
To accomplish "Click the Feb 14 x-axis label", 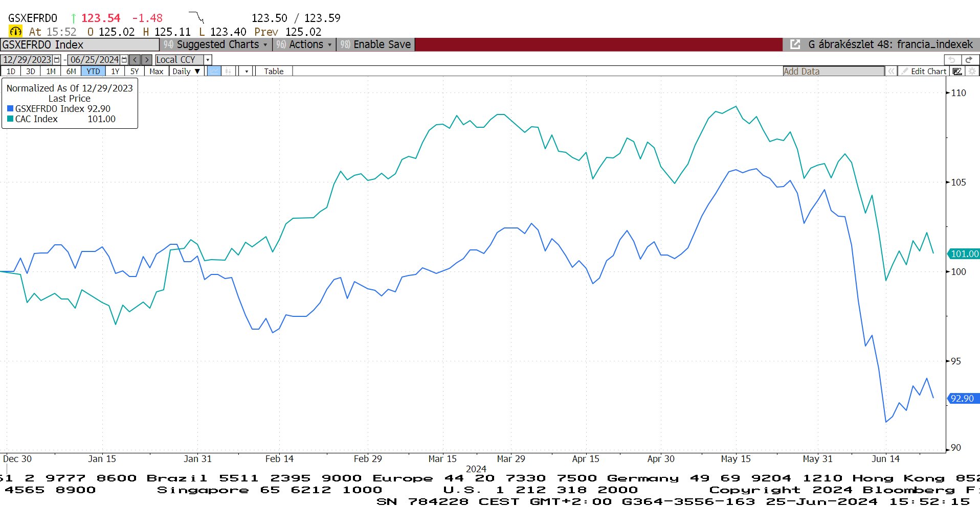I will tap(279, 459).
